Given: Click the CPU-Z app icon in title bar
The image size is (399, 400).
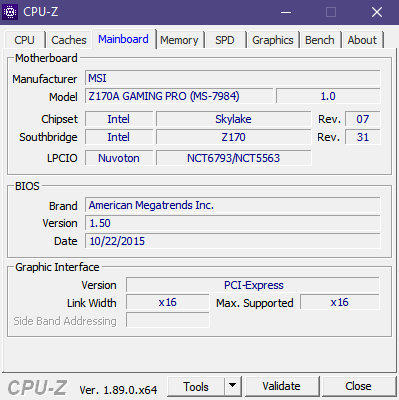Looking at the screenshot, I should tap(10, 12).
